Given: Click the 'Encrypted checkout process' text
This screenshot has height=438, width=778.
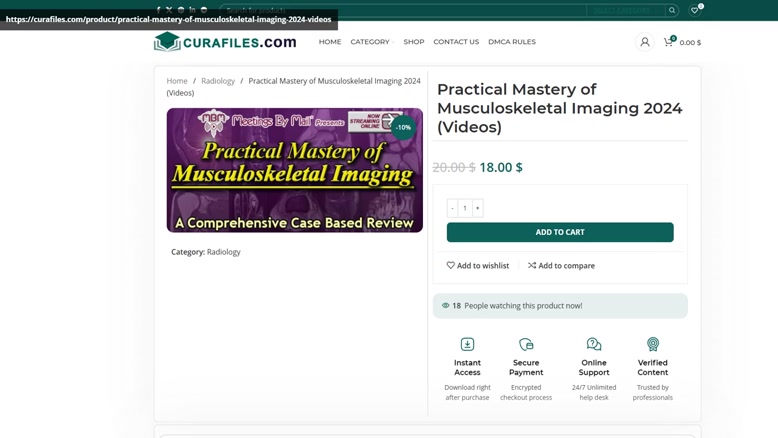Looking at the screenshot, I should 526,392.
